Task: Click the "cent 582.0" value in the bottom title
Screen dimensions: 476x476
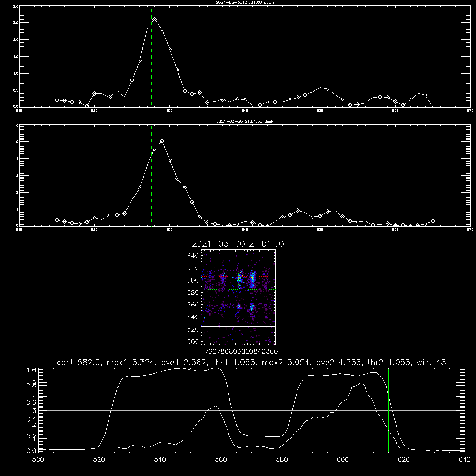Action: click(79, 362)
